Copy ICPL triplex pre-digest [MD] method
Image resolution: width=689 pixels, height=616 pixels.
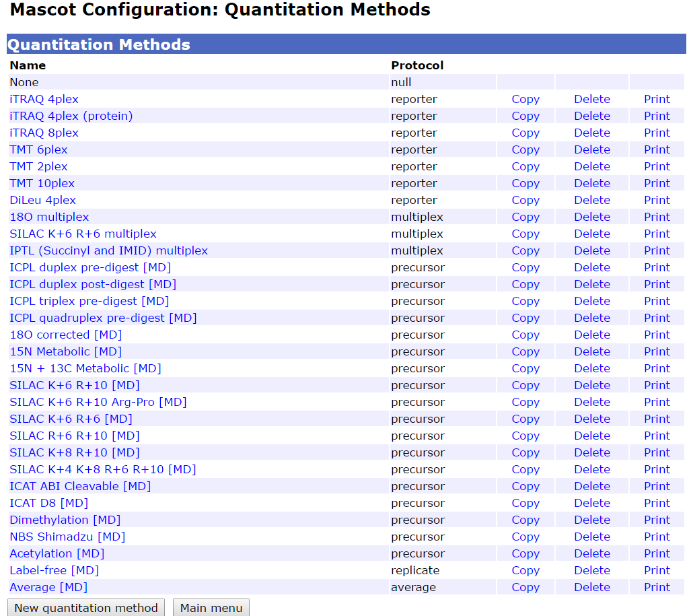click(x=525, y=301)
